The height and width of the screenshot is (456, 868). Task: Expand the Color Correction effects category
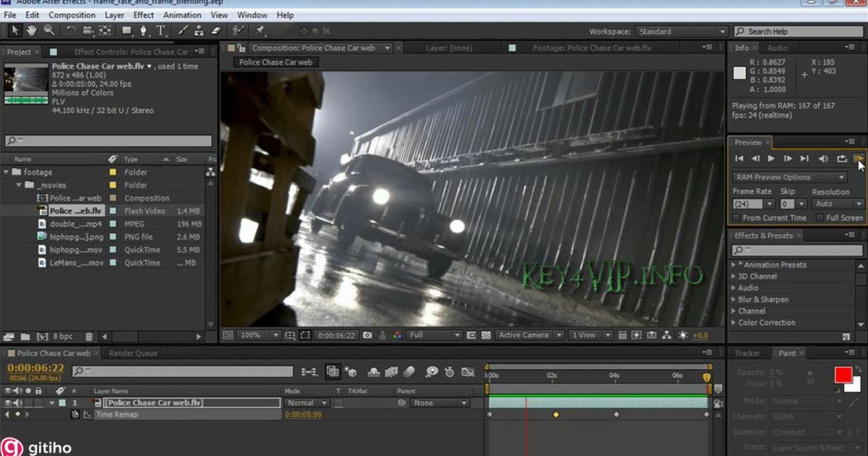[x=733, y=323]
